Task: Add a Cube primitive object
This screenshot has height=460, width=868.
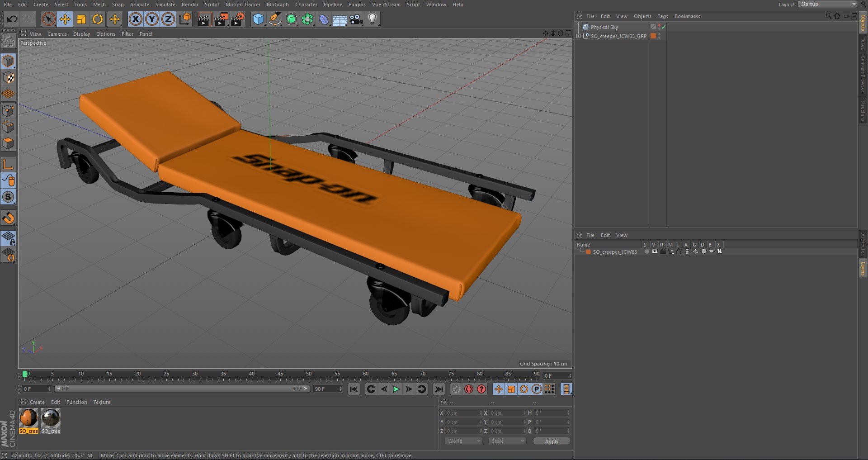Action: [258, 19]
